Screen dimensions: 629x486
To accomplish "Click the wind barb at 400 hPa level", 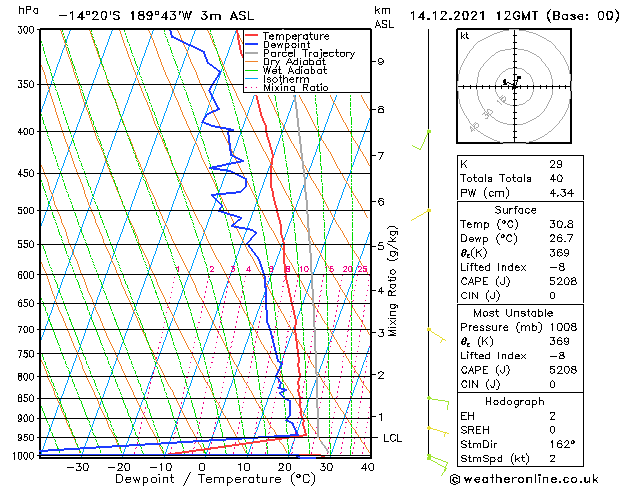I will click(425, 140).
